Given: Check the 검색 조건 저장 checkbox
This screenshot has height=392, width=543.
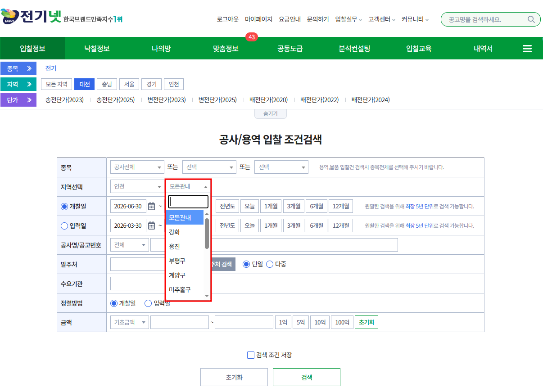Looking at the screenshot, I should (251, 355).
